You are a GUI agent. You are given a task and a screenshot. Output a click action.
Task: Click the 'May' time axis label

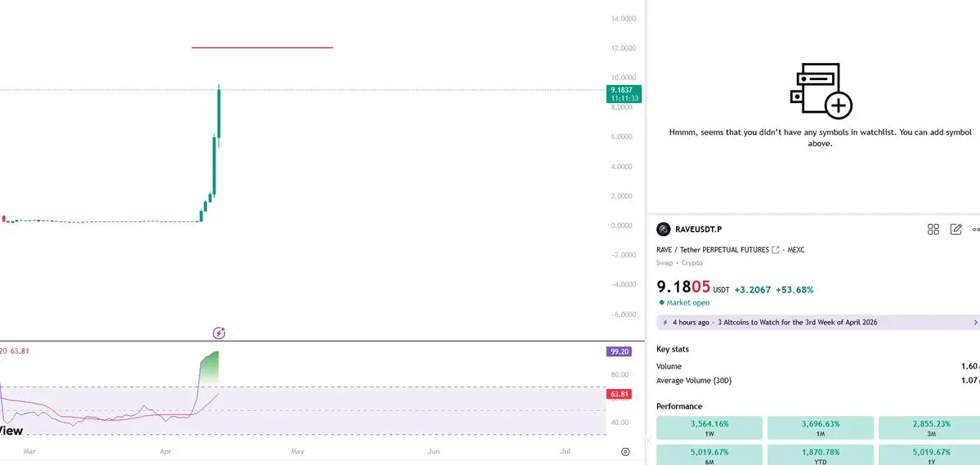coord(298,450)
